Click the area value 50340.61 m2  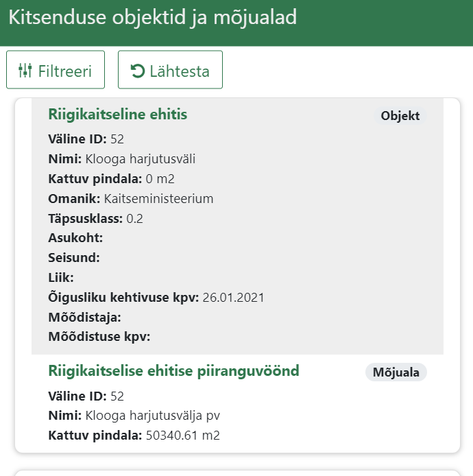[182, 436]
